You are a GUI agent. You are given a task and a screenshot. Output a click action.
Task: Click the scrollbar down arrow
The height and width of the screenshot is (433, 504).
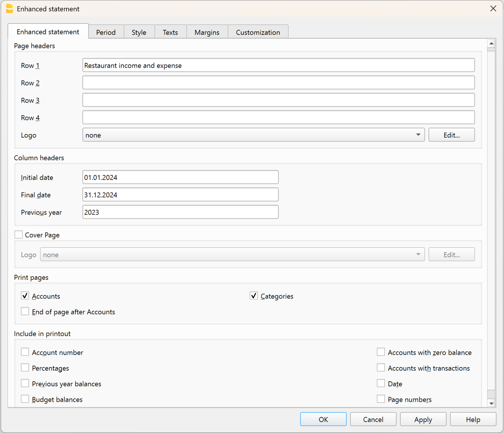tap(491, 403)
